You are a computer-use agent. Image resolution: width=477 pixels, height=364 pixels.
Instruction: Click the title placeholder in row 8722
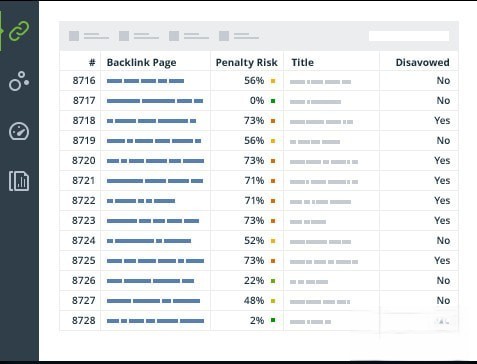pyautogui.click(x=320, y=202)
